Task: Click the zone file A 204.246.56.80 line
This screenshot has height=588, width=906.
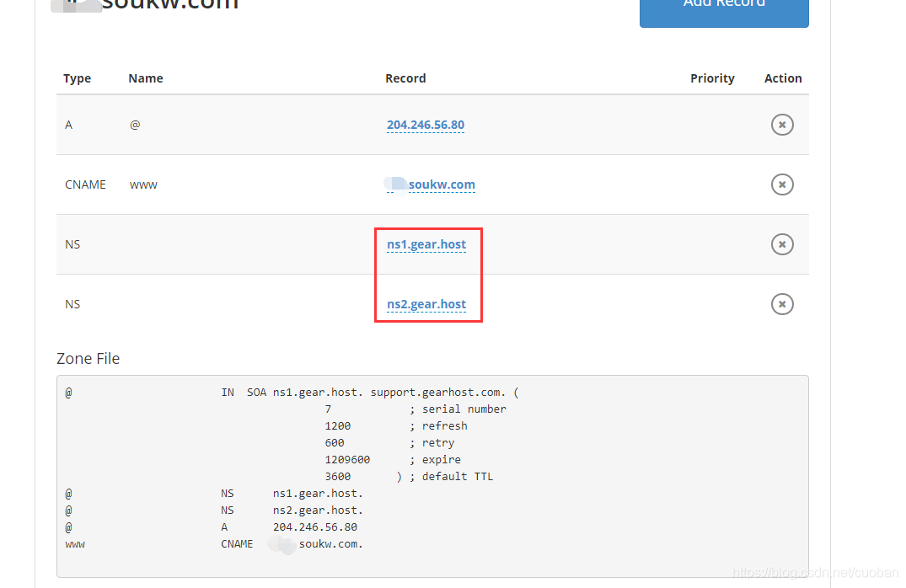Action: [211, 527]
